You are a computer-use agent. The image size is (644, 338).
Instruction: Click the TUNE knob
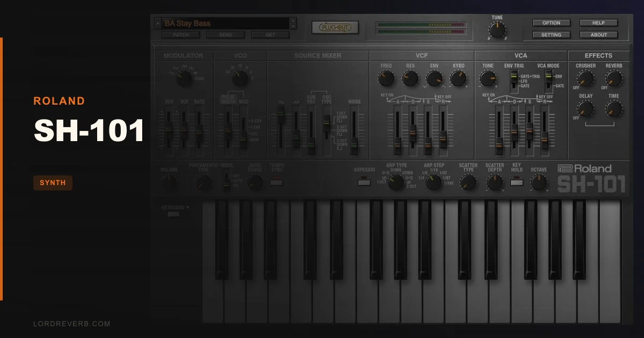[x=497, y=30]
